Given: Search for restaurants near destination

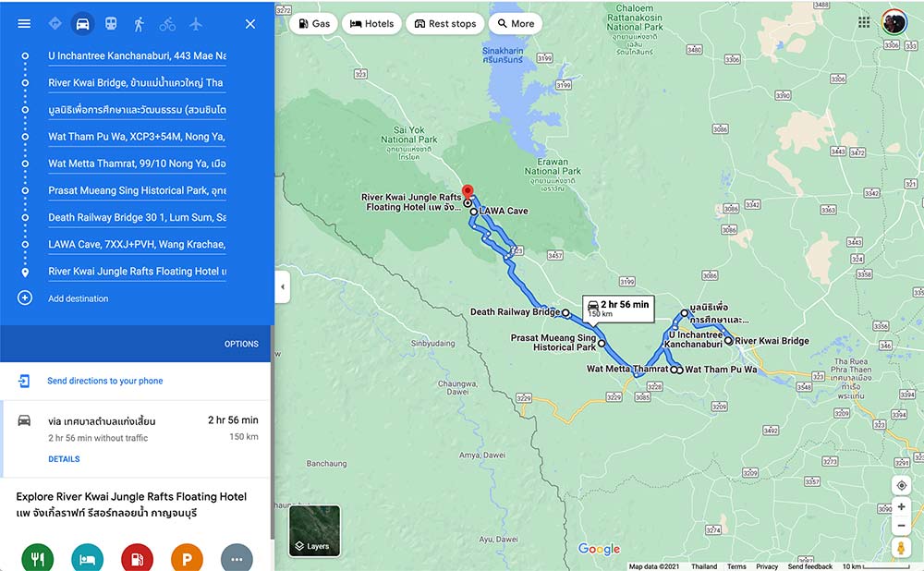Looking at the screenshot, I should 38,557.
